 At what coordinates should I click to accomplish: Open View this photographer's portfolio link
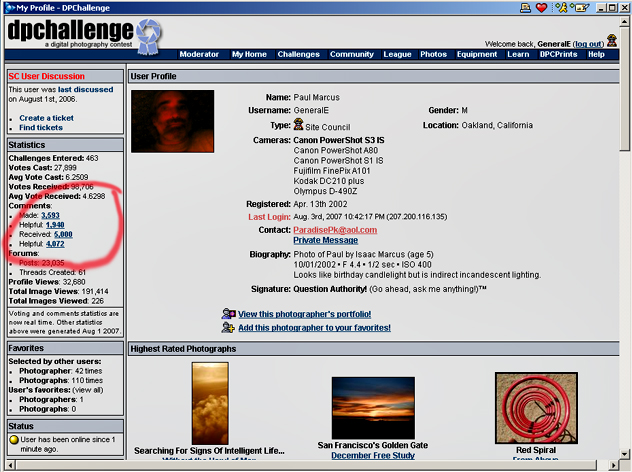click(304, 314)
